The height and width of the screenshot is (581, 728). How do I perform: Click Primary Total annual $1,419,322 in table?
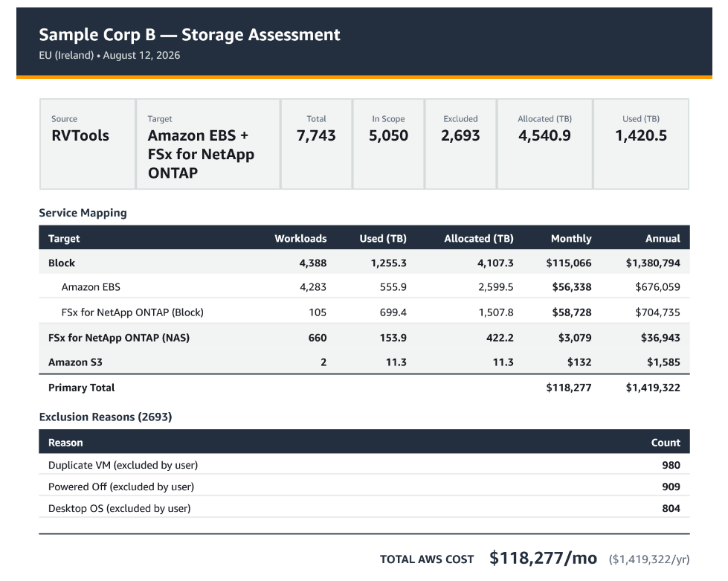pos(653,388)
